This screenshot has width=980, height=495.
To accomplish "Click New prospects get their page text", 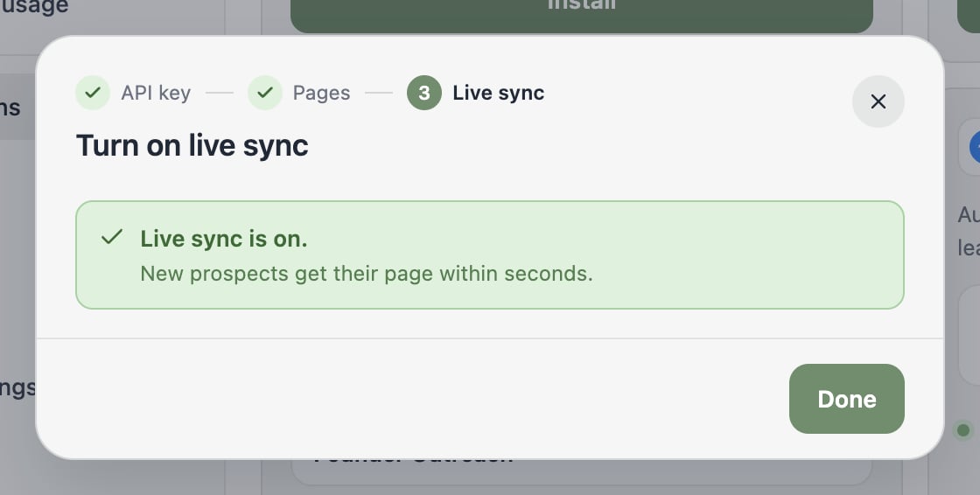I will click(367, 274).
